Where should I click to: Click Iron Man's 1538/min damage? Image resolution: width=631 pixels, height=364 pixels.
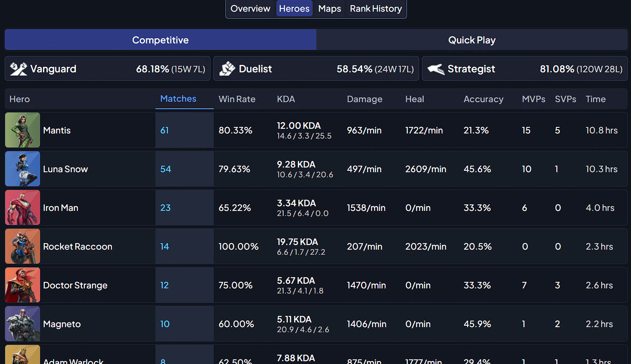click(366, 208)
